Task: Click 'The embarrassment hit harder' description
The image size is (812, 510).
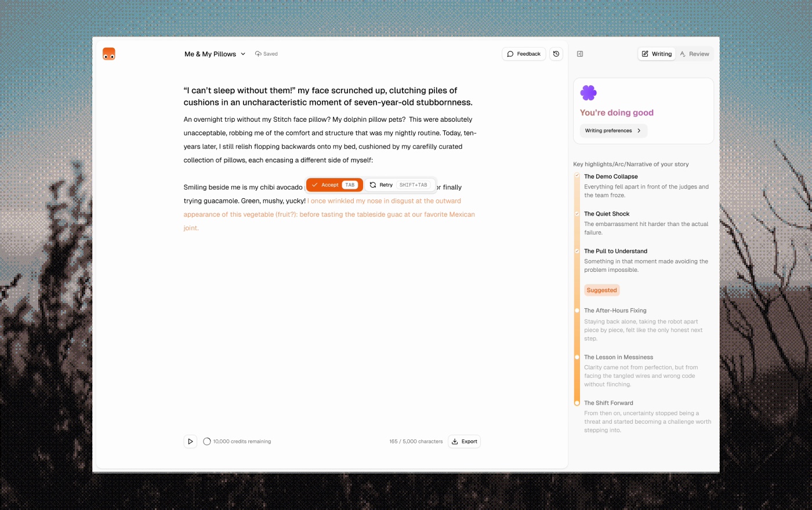Action: (646, 228)
